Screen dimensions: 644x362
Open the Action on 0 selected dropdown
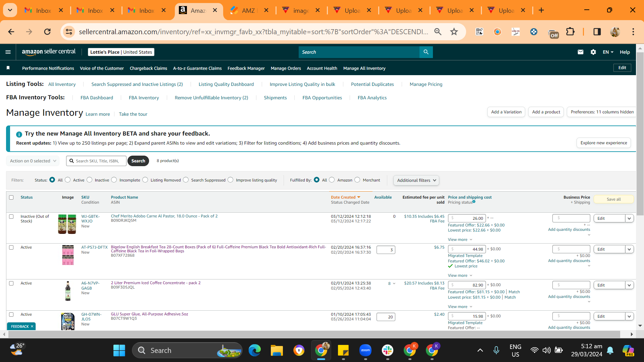[x=33, y=161]
